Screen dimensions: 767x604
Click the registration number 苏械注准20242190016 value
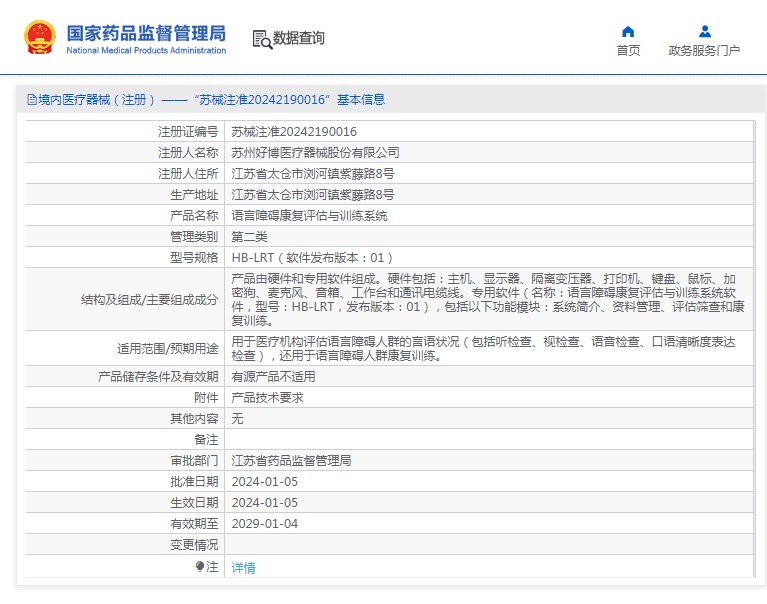294,131
